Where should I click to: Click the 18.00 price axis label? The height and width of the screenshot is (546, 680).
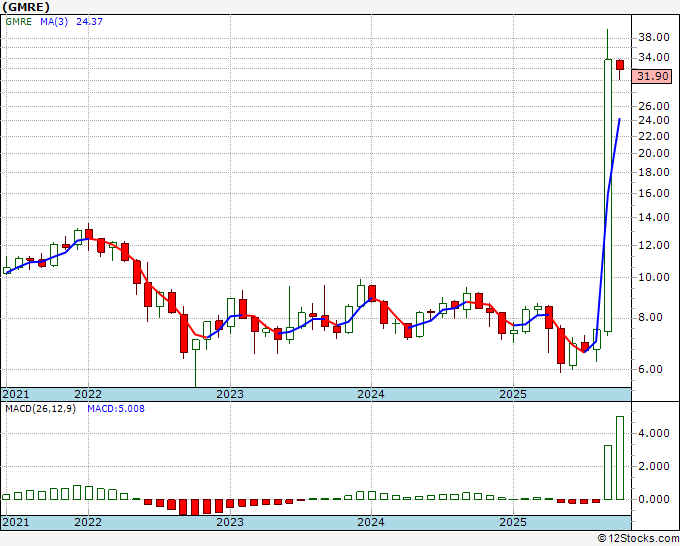(x=653, y=172)
